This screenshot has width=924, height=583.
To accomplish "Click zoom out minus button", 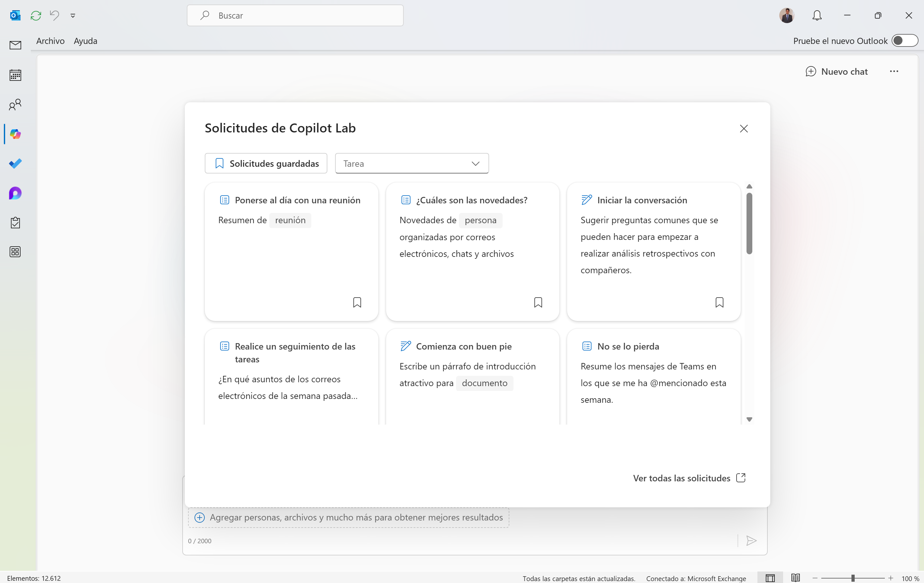I will tap(815, 578).
